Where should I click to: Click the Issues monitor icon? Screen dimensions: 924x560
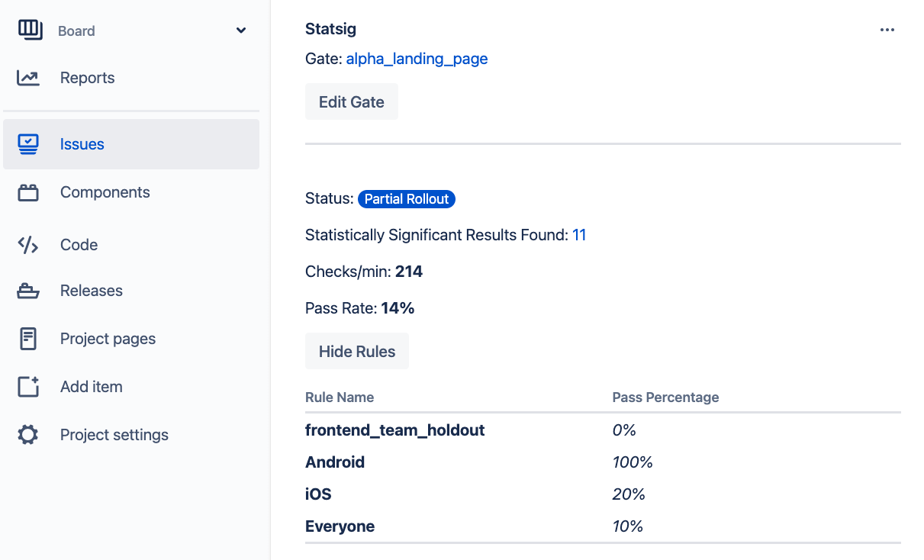(28, 144)
